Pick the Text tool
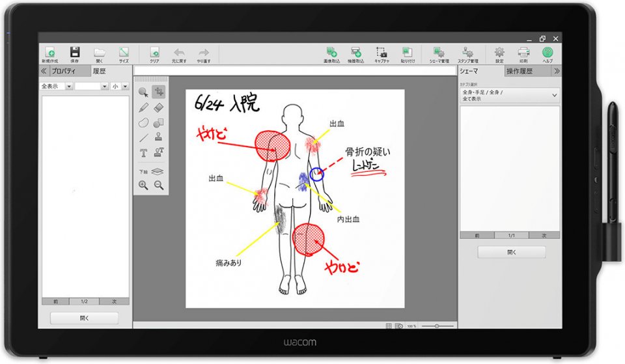The image size is (625, 364). [143, 153]
